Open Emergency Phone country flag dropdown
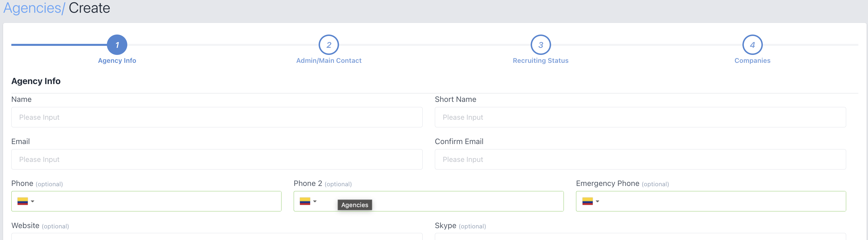Viewport: 868px width, 240px height. 590,201
